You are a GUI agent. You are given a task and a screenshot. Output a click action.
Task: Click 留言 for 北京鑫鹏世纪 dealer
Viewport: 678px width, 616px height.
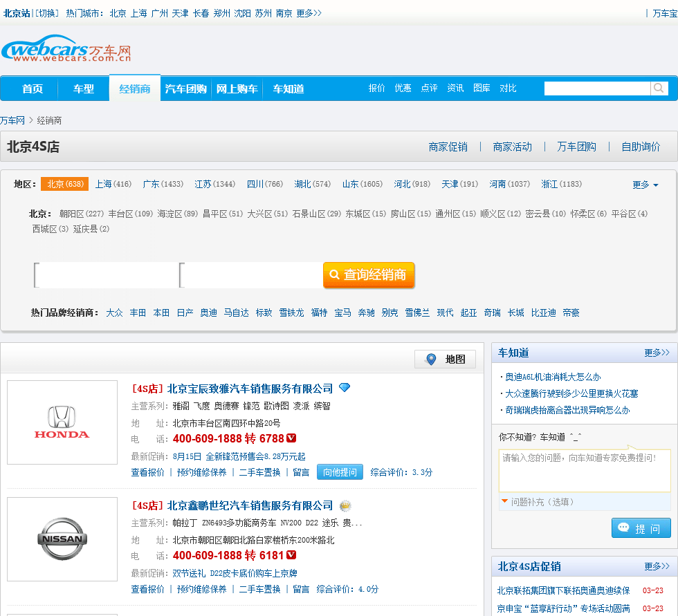point(301,589)
